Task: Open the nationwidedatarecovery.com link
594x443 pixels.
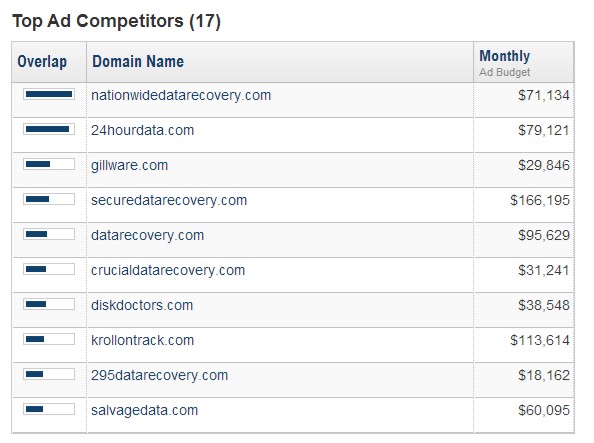Action: tap(181, 95)
